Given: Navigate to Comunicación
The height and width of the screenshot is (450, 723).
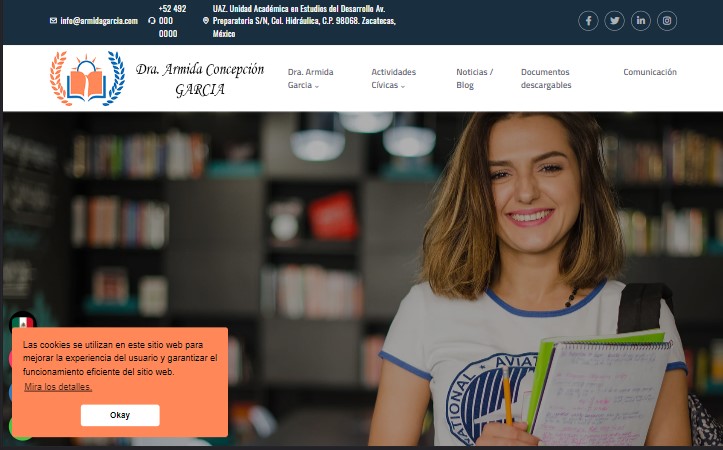Looking at the screenshot, I should click(650, 72).
